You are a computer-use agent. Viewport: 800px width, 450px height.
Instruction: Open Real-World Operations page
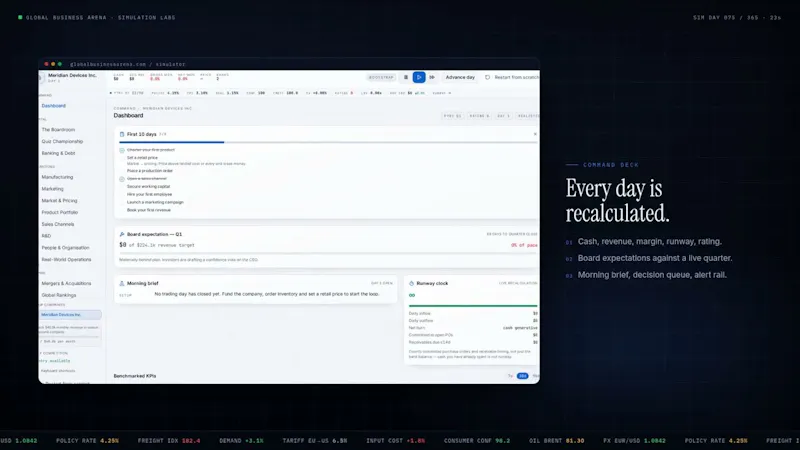tap(66, 259)
